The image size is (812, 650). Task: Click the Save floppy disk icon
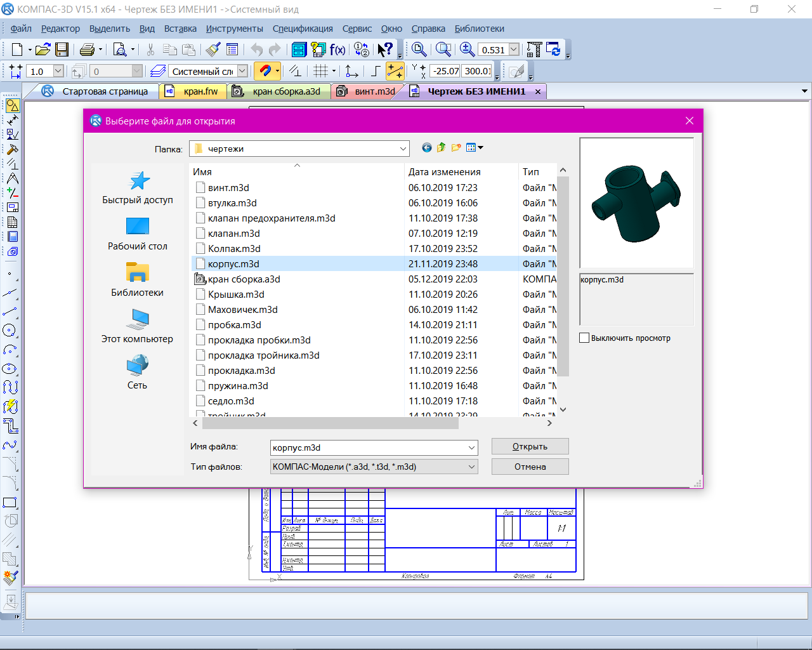[x=62, y=50]
